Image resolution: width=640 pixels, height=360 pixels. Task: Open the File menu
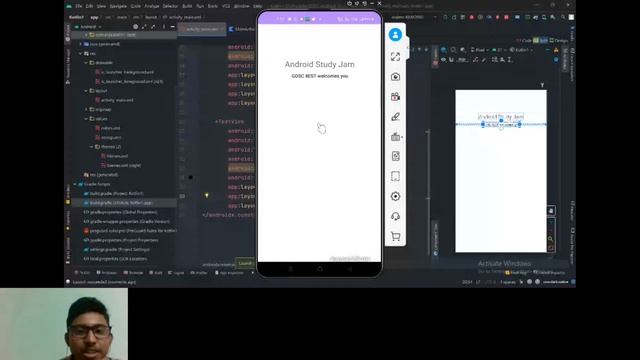click(x=78, y=6)
